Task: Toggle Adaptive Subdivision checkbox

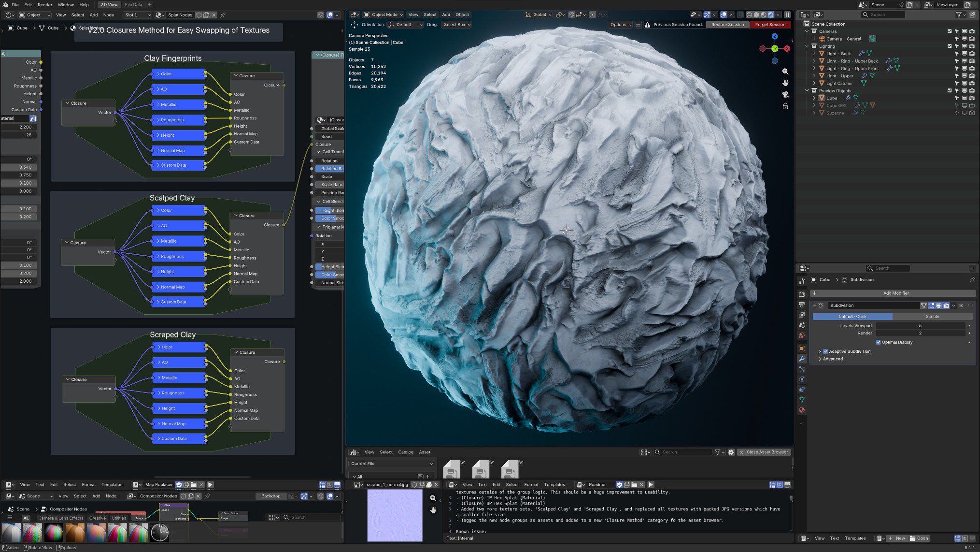Action: (825, 351)
